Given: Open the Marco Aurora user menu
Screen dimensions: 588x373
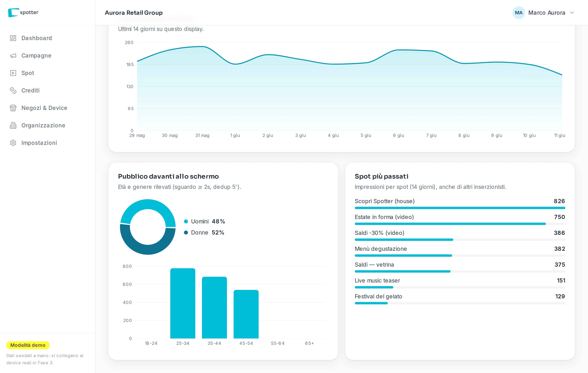Looking at the screenshot, I should pyautogui.click(x=544, y=13).
